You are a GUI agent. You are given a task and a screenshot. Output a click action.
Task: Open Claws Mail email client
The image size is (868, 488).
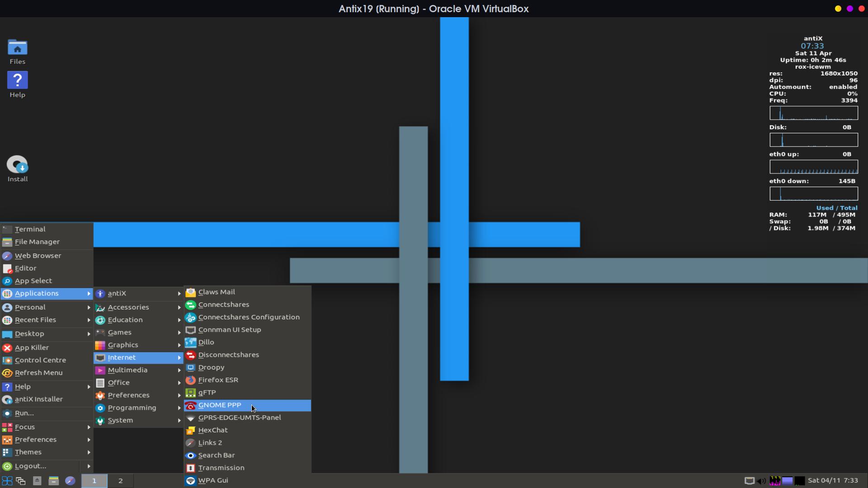click(217, 291)
